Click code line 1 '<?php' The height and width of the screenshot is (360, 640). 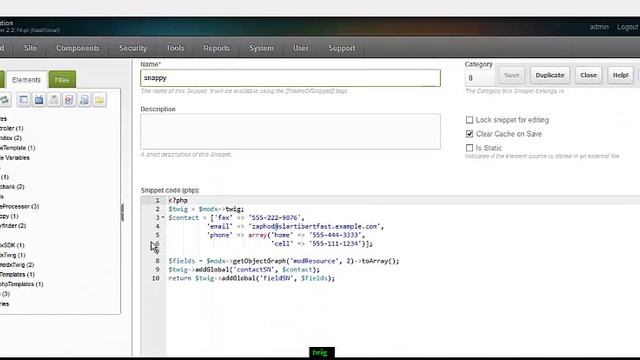(178, 200)
